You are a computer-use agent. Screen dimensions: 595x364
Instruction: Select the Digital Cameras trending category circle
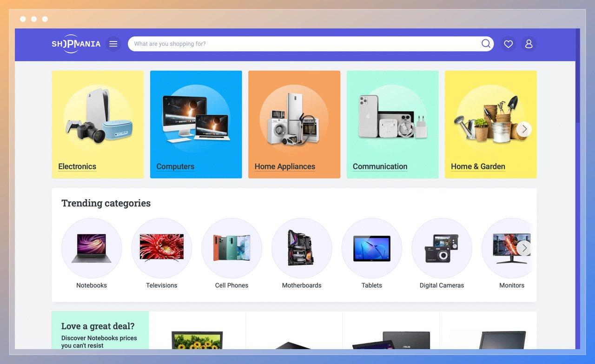pos(442,248)
